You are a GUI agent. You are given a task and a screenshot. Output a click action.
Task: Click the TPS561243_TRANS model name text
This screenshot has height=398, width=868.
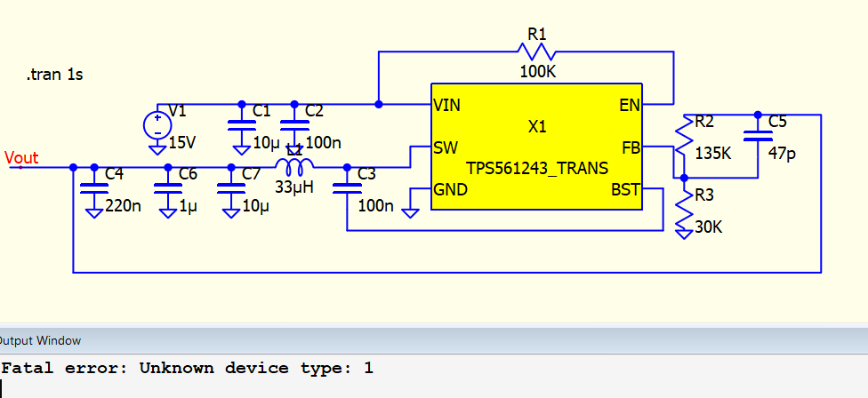point(537,168)
